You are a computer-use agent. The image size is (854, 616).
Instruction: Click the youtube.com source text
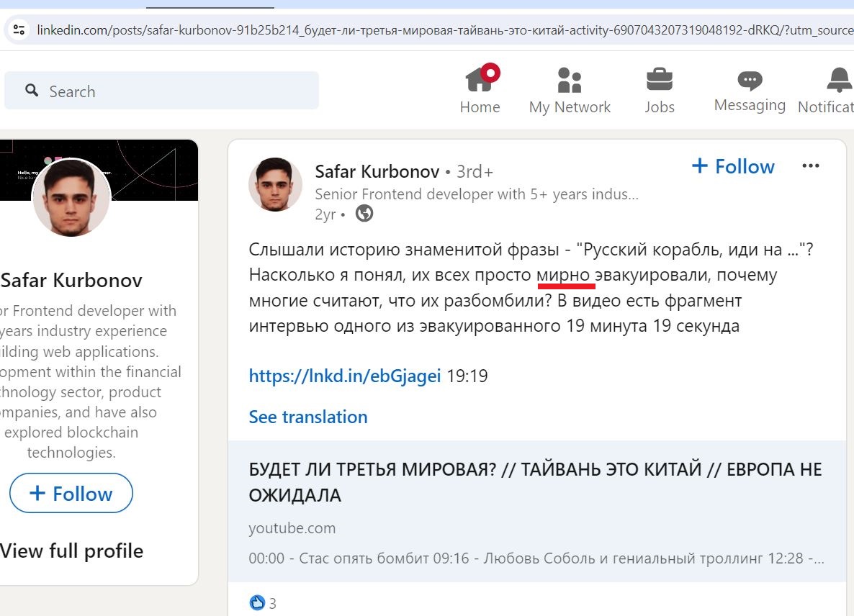(292, 527)
